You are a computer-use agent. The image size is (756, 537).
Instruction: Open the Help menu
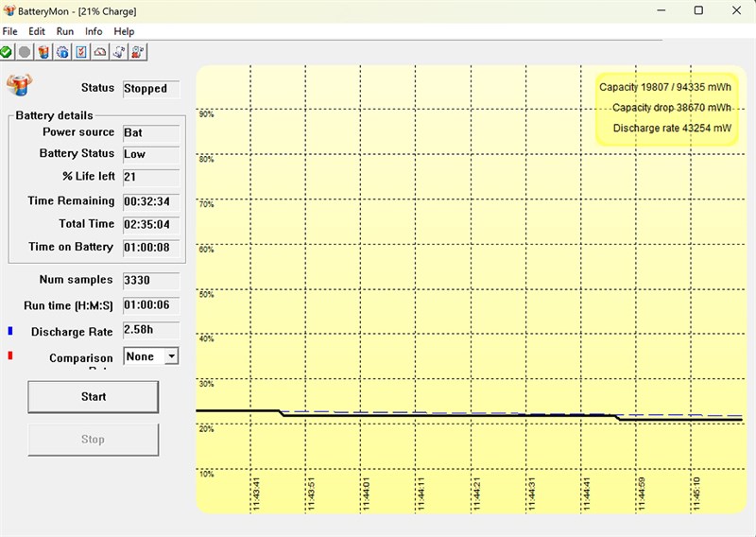tap(124, 31)
